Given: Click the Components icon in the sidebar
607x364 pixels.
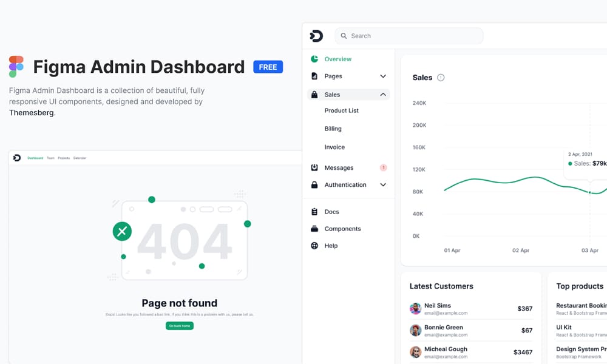Looking at the screenshot, I should tap(313, 229).
